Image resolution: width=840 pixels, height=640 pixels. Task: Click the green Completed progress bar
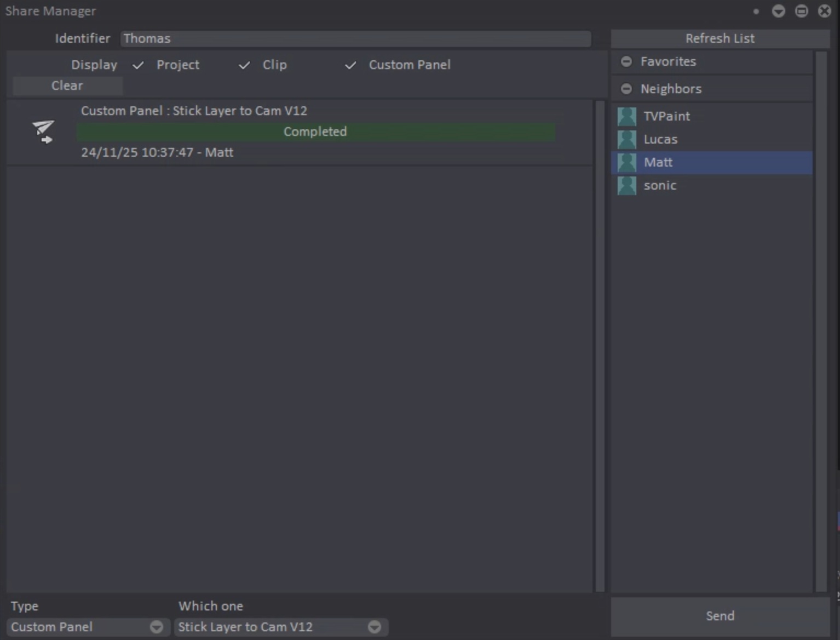(315, 132)
